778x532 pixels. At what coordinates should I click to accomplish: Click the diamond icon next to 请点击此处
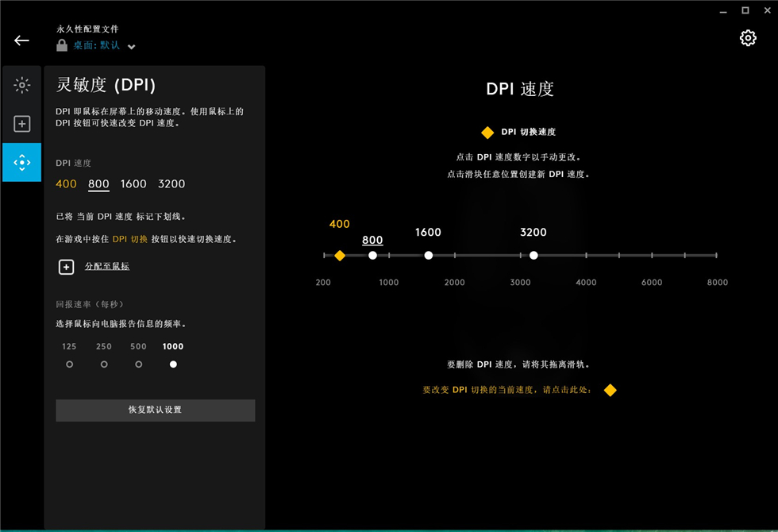610,390
